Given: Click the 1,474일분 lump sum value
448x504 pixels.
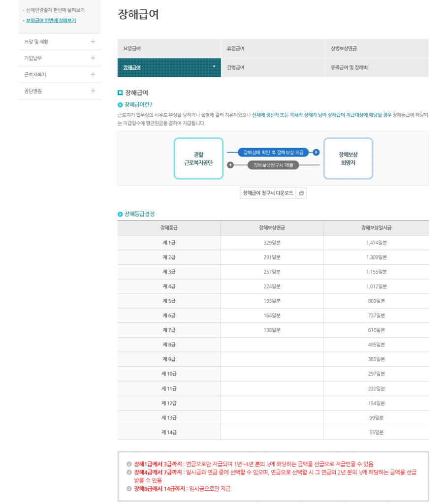Looking at the screenshot, I should point(377,243).
